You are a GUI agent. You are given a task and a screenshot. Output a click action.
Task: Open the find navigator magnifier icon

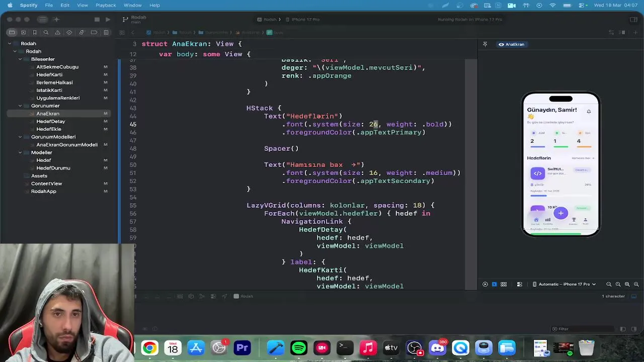point(46,33)
